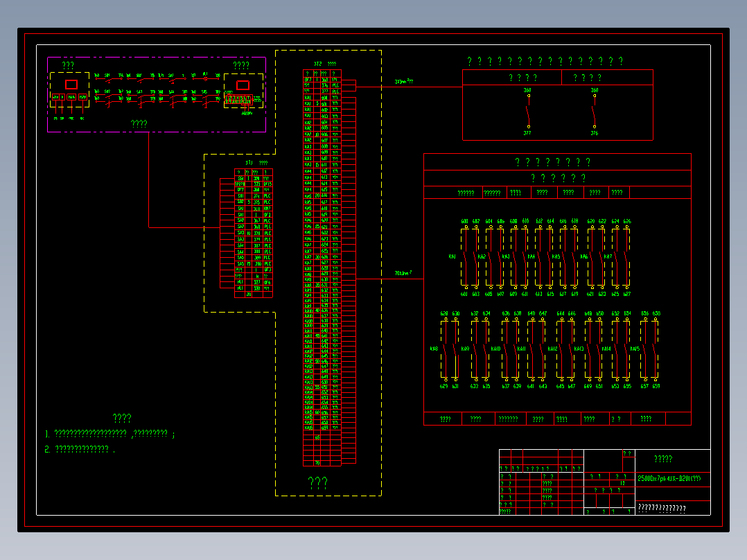Click the KA1 first contact symbol between 600 and 601
The image size is (747, 560).
point(465,257)
